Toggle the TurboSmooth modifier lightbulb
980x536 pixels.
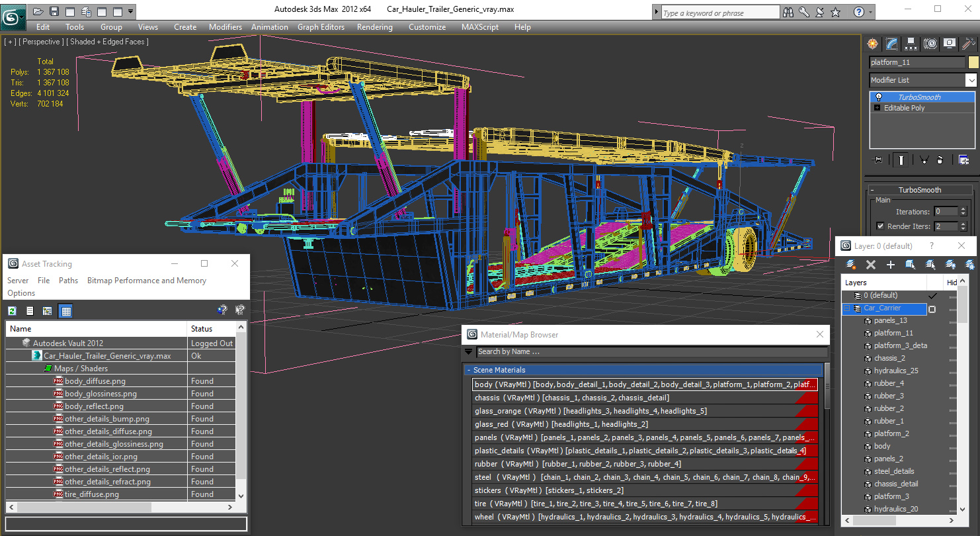pyautogui.click(x=879, y=97)
